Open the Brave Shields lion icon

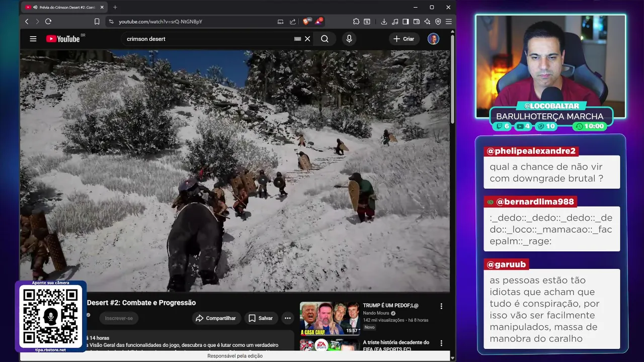coord(306,22)
